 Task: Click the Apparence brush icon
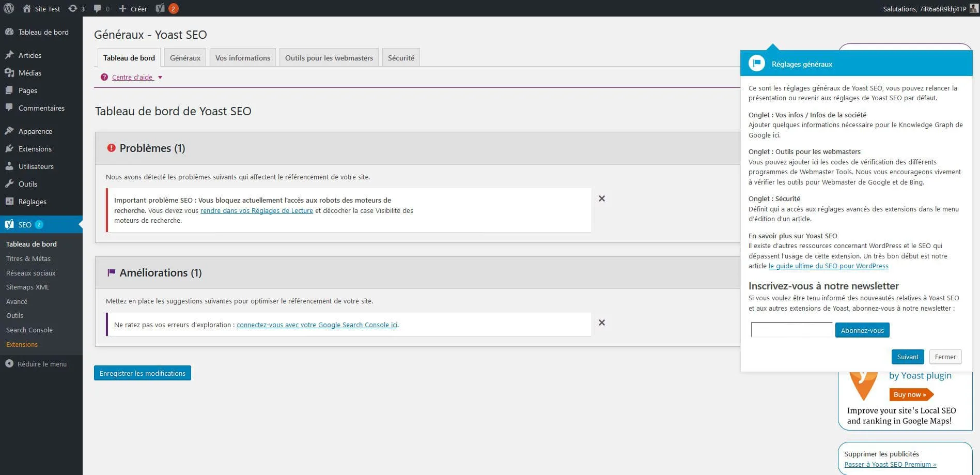(9, 131)
